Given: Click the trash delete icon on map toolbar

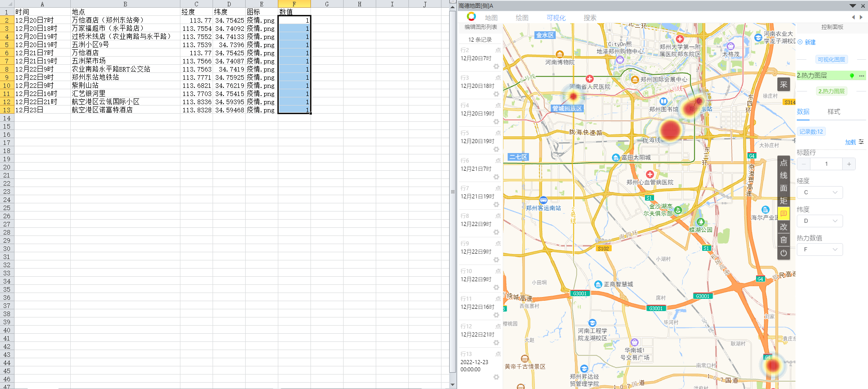Looking at the screenshot, I should (784, 240).
